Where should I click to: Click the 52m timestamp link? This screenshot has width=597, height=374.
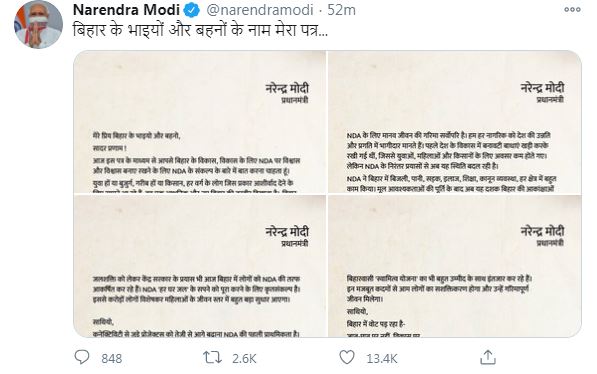[341, 10]
